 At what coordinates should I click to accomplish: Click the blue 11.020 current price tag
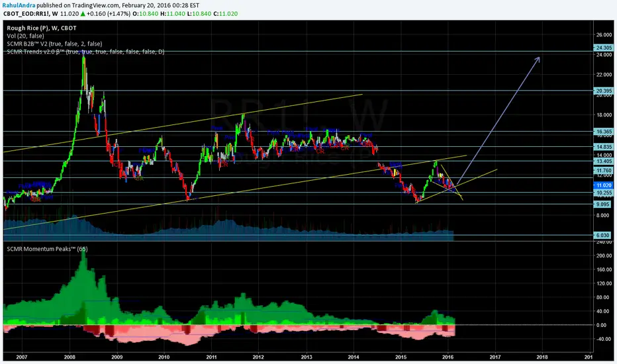pyautogui.click(x=604, y=185)
